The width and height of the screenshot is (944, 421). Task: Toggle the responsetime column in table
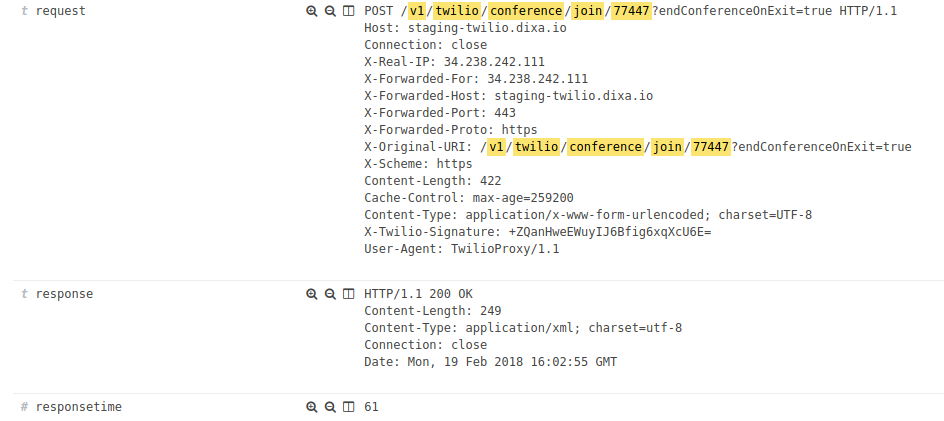coord(349,407)
